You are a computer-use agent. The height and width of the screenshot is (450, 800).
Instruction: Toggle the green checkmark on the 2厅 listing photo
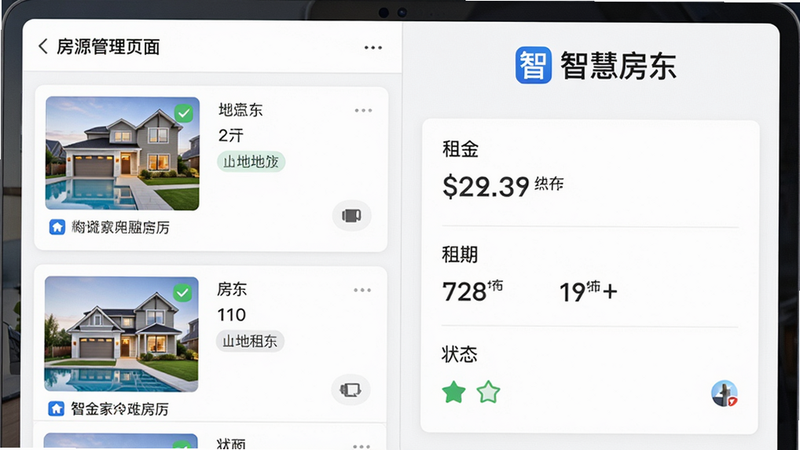tap(184, 113)
